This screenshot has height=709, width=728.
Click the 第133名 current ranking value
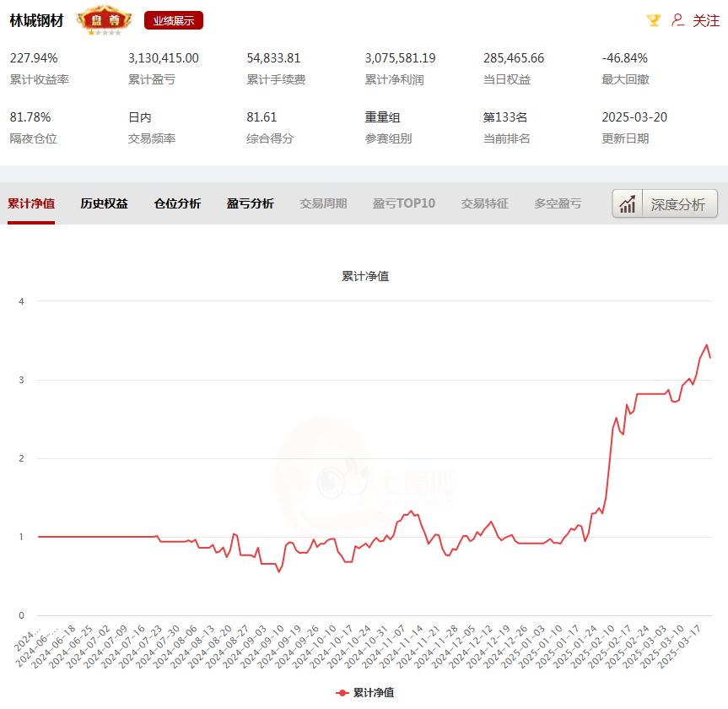505,117
